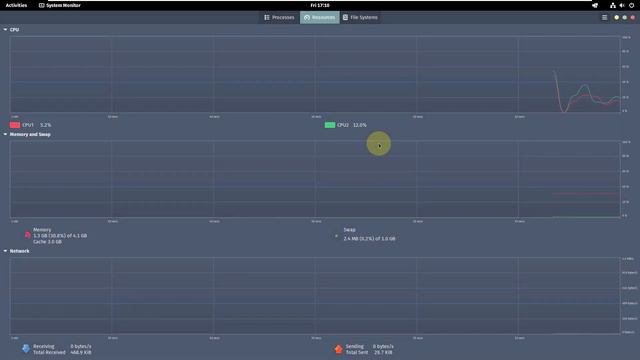640x360 pixels.
Task: Click the Total Received value
Action: (81, 352)
